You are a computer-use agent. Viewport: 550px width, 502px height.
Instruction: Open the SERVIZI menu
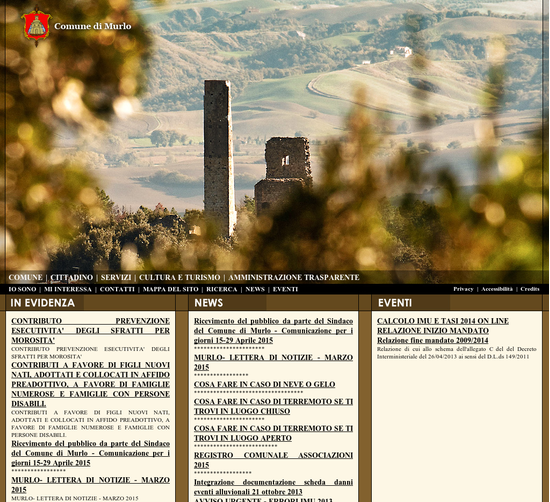click(x=116, y=277)
